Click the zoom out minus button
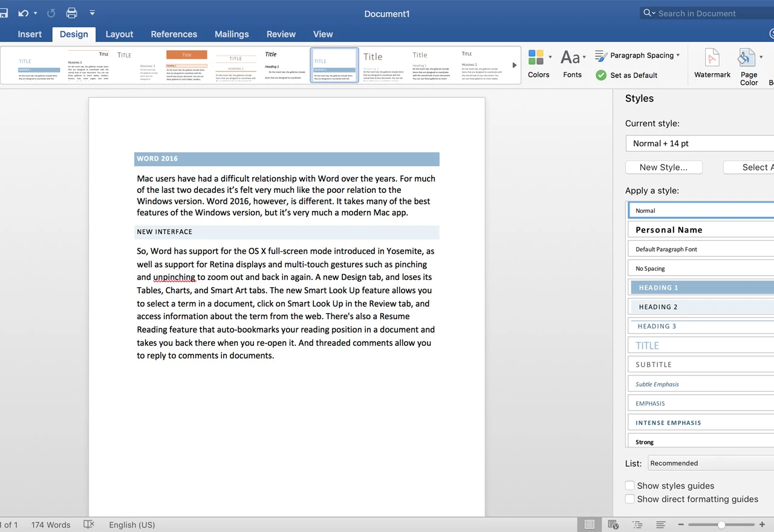This screenshot has width=774, height=532. 681,524
